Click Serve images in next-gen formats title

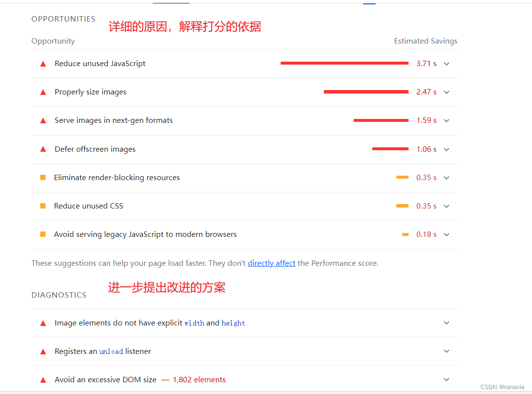[x=114, y=120]
